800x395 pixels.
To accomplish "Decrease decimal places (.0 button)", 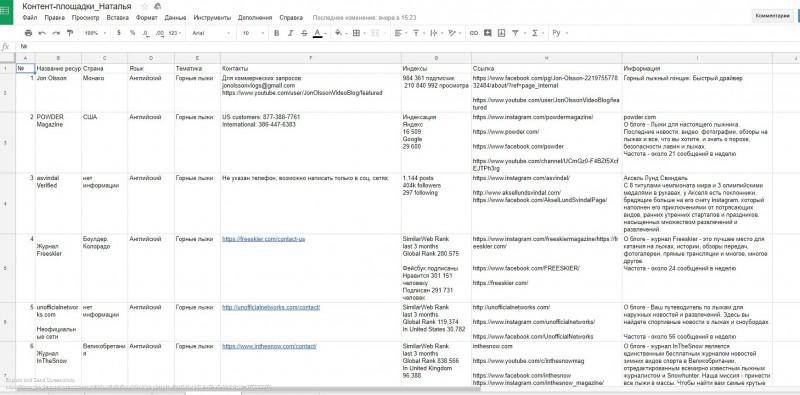I will click(146, 33).
